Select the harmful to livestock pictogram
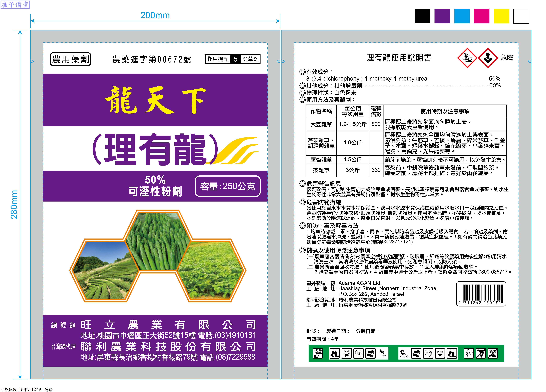546x392 pixels. (x=481, y=353)
